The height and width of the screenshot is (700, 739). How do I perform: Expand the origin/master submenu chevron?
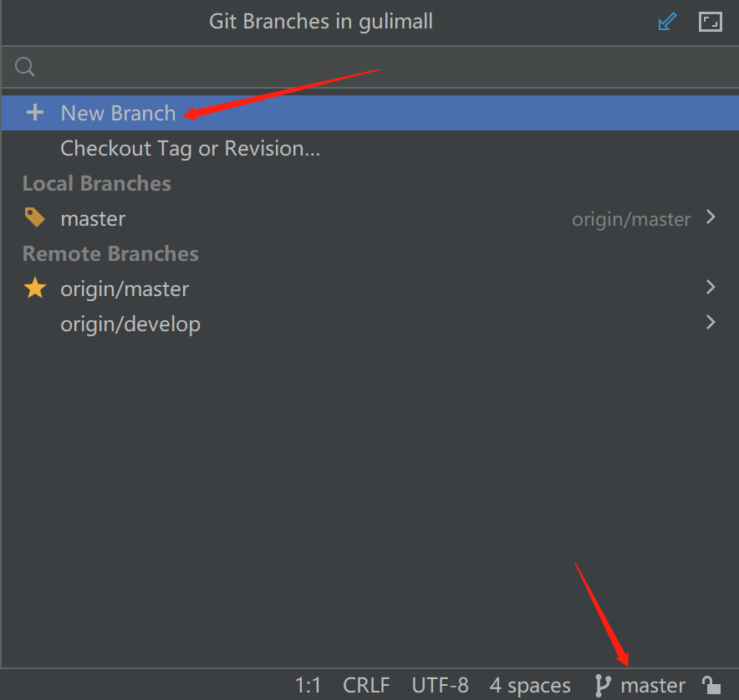pos(711,287)
